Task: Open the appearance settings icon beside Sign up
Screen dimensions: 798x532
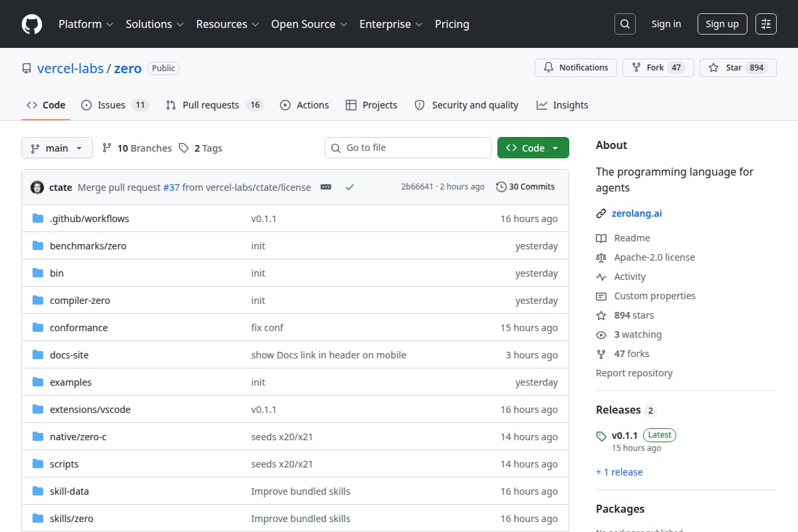Action: click(x=766, y=24)
